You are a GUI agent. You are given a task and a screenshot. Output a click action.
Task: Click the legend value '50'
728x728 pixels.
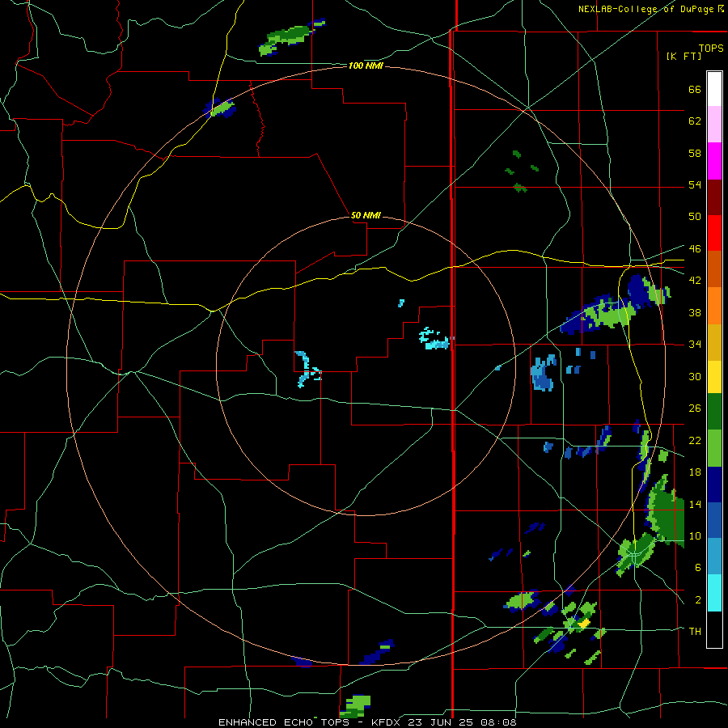coord(695,217)
